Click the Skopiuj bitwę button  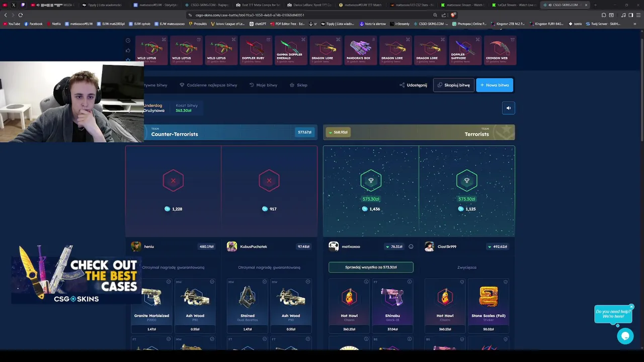coord(453,85)
